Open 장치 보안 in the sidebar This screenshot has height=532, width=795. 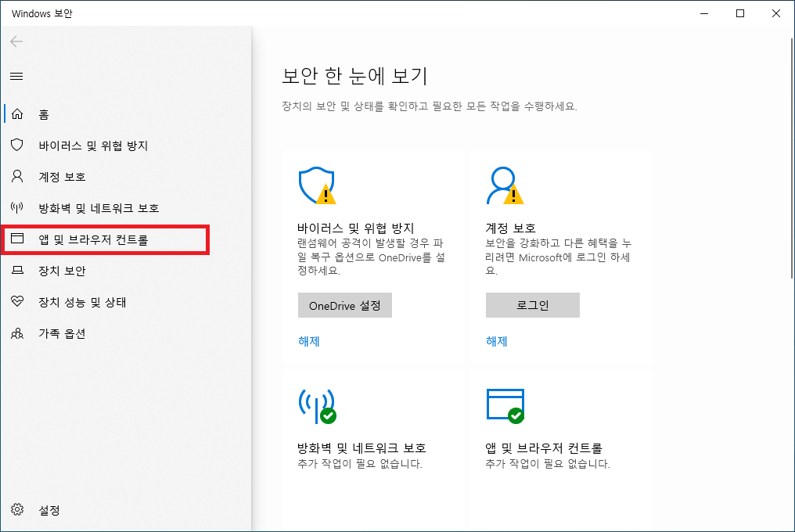(x=126, y=271)
